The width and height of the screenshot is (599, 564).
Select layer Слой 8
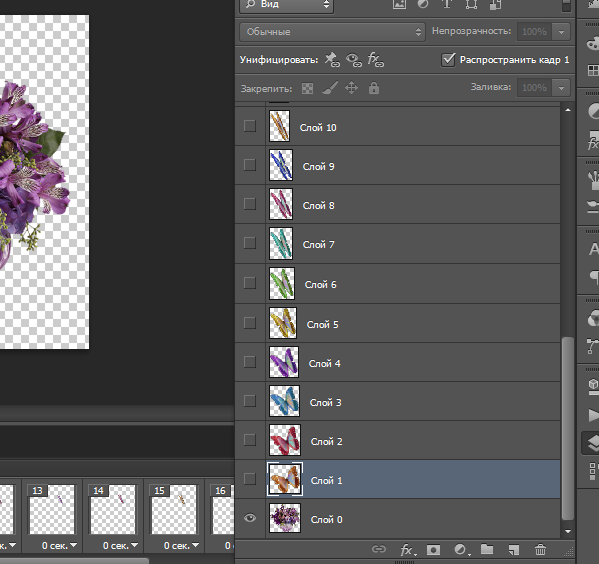point(413,204)
